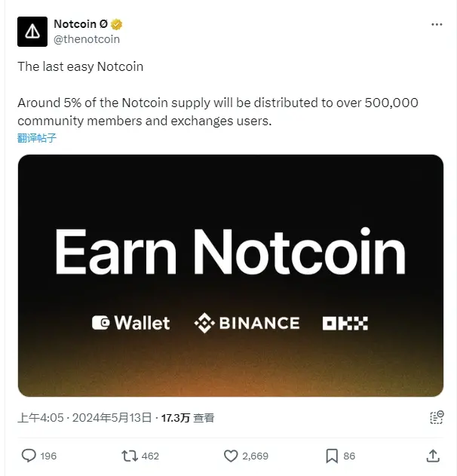The image size is (457, 476).
Task: Click the Wallet logo in the image
Action: click(130, 323)
